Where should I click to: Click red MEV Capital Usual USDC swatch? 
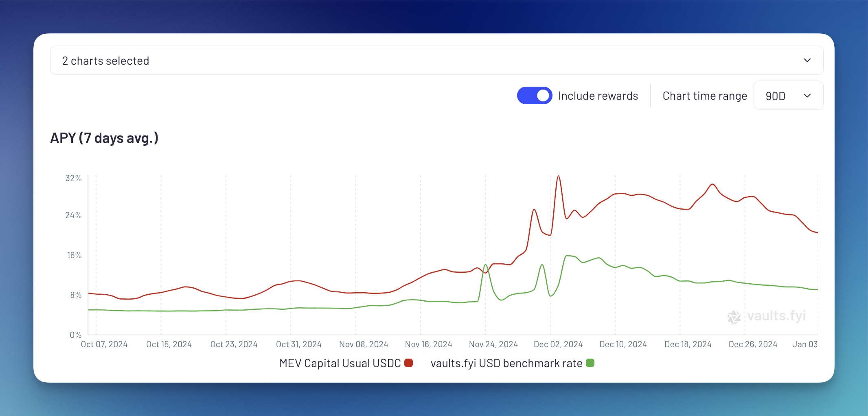click(x=409, y=363)
